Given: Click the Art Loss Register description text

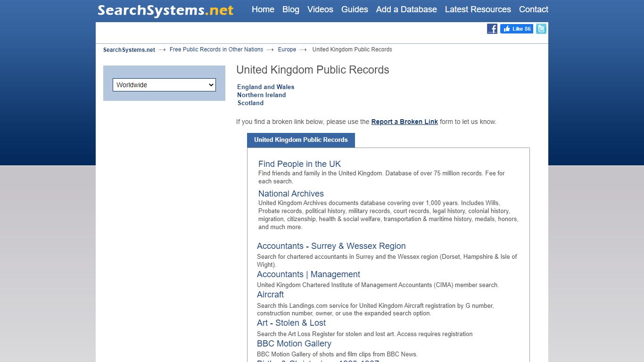Looking at the screenshot, I should click(x=364, y=334).
